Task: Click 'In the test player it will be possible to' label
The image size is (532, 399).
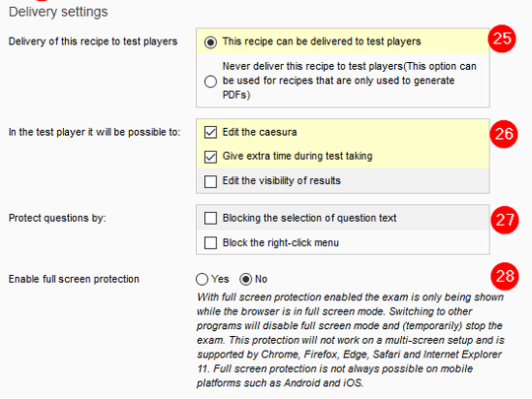Action: 95,132
